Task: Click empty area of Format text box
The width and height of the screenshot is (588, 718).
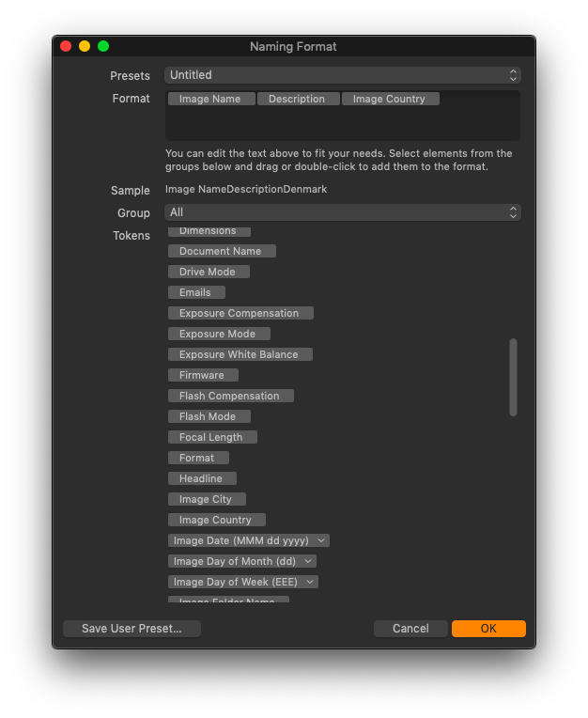Action: tap(342, 124)
